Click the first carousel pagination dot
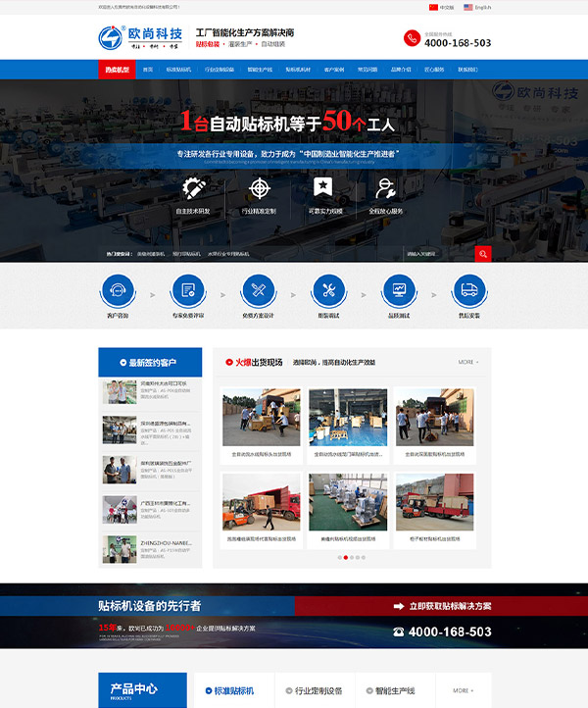This screenshot has height=708, width=588. [x=340, y=558]
